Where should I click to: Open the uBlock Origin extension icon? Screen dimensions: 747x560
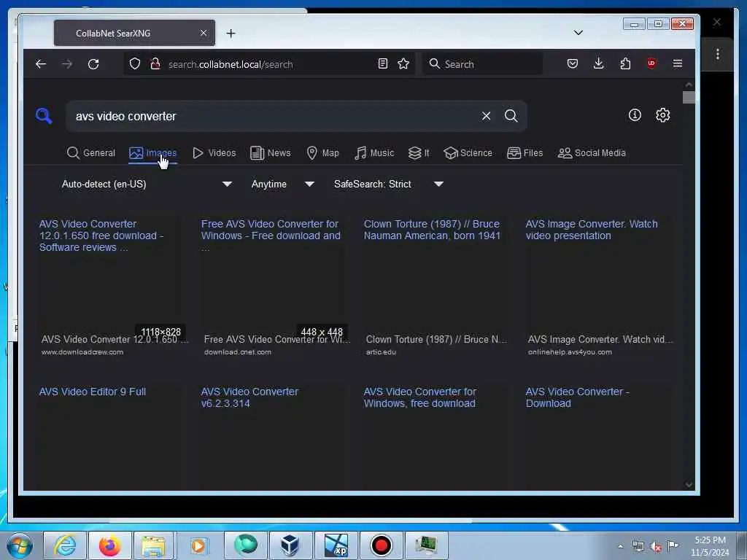[x=651, y=64]
